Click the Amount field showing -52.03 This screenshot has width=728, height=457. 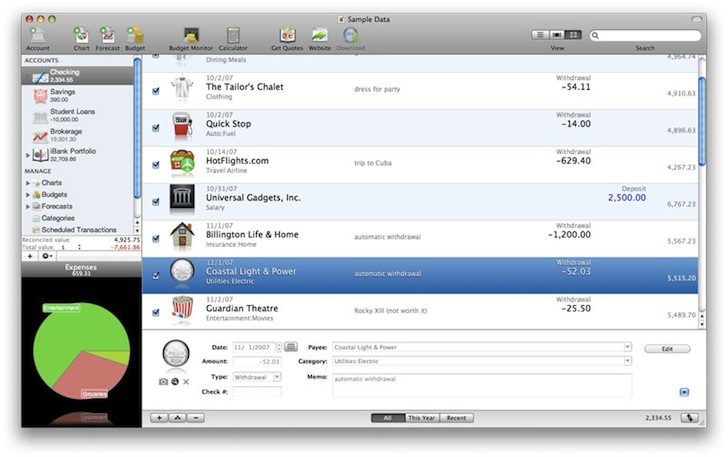coord(257,361)
